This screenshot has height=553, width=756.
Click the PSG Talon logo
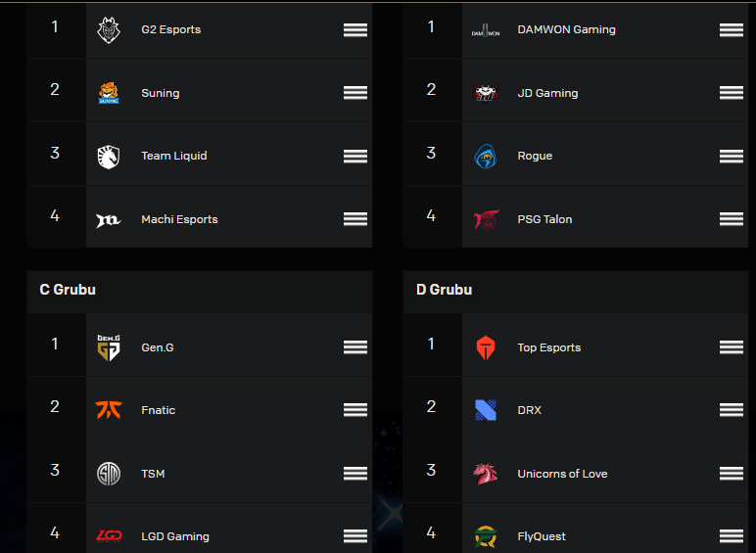[x=486, y=219]
